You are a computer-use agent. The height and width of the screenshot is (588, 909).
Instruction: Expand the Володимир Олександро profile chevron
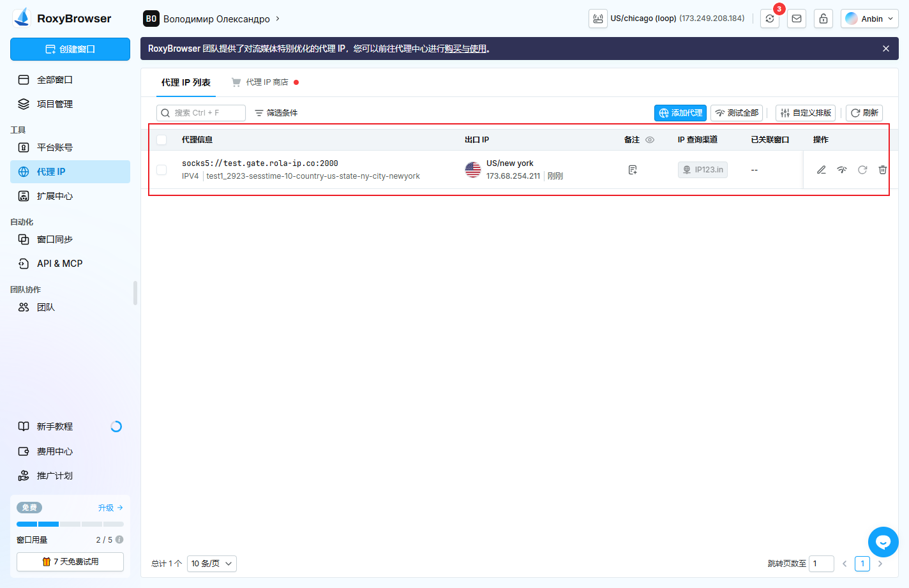[278, 19]
